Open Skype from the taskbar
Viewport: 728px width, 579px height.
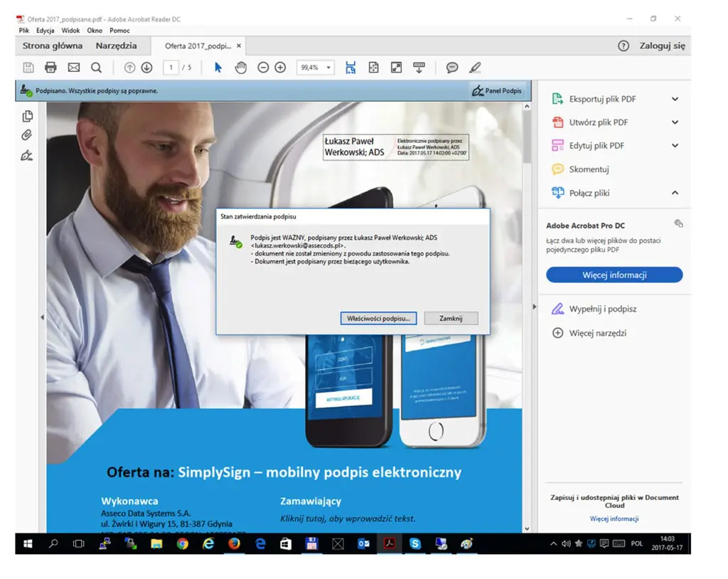(415, 543)
